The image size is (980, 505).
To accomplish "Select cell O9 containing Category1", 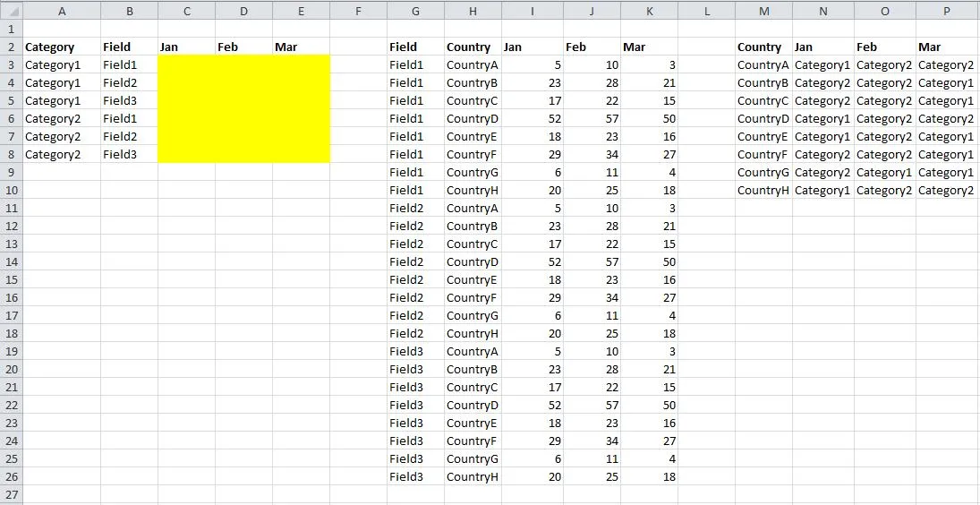I will [885, 172].
